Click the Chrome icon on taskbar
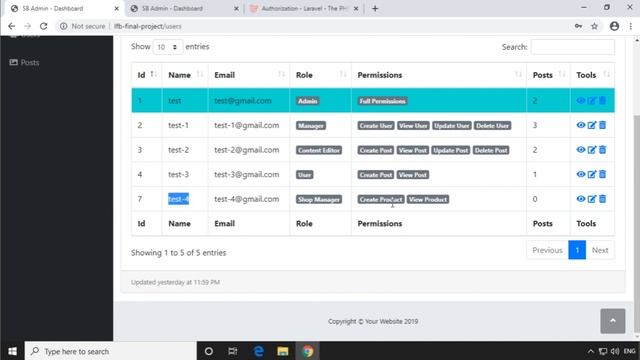The height and width of the screenshot is (360, 640). coord(307,351)
